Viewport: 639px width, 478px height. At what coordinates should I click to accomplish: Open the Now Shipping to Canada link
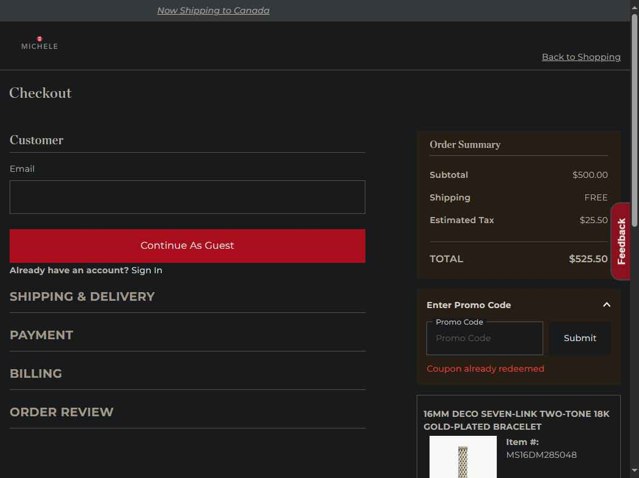pyautogui.click(x=213, y=11)
